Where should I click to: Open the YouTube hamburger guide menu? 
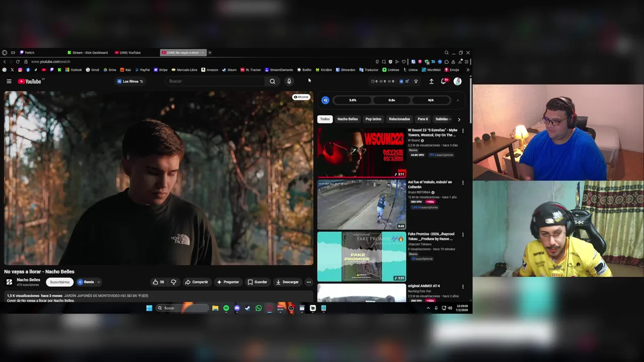pos(9,81)
